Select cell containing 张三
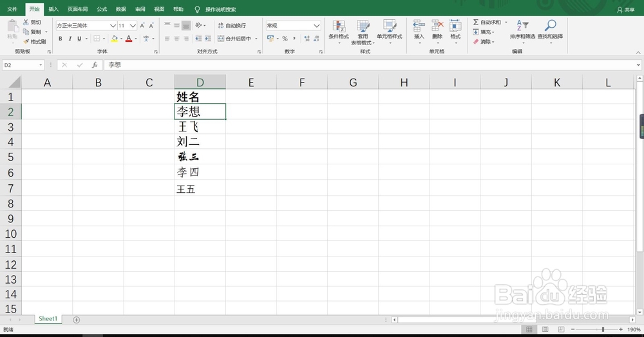 pyautogui.click(x=200, y=157)
